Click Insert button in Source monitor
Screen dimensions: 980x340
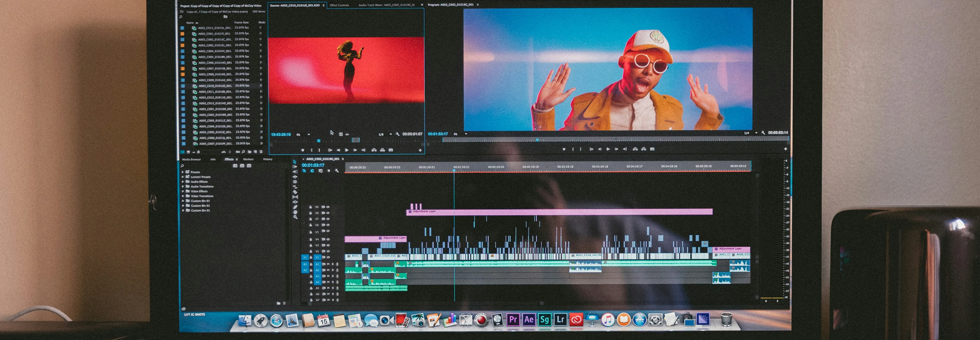(374, 150)
